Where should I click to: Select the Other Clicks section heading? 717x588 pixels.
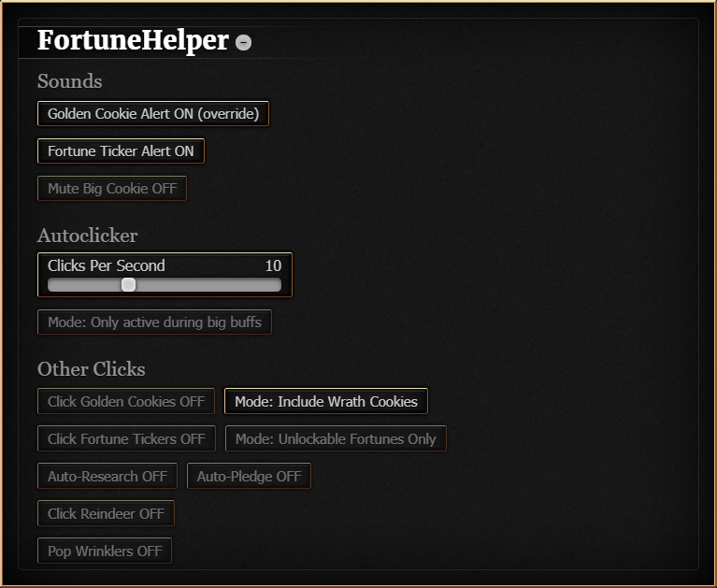tap(91, 369)
